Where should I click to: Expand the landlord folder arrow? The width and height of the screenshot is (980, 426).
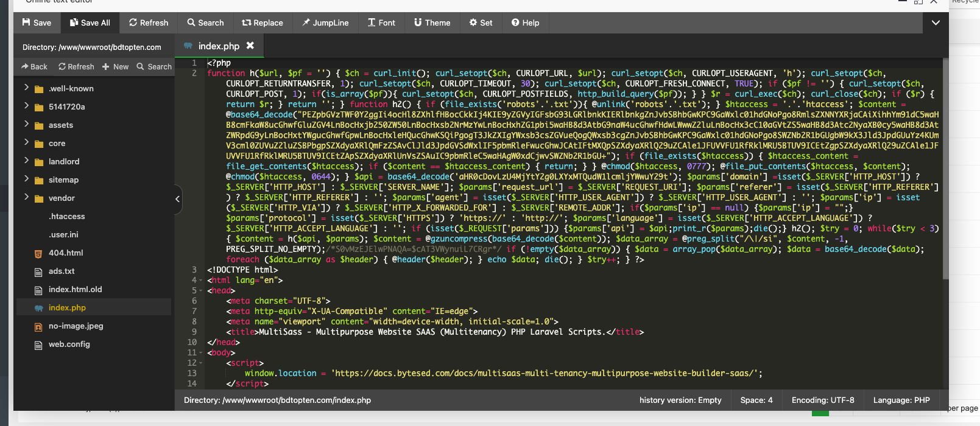(x=26, y=161)
